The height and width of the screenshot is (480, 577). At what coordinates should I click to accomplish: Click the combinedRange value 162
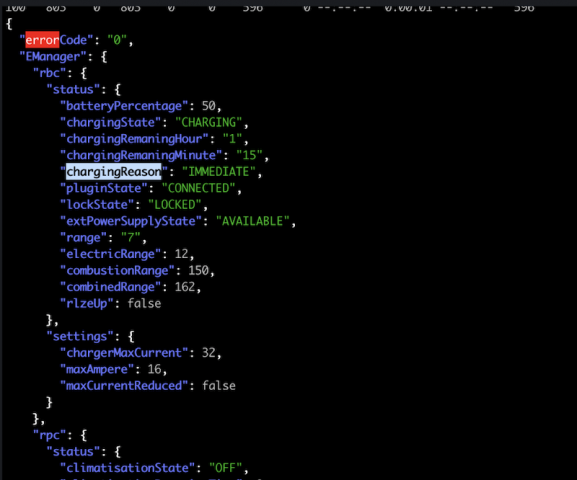pos(185,287)
